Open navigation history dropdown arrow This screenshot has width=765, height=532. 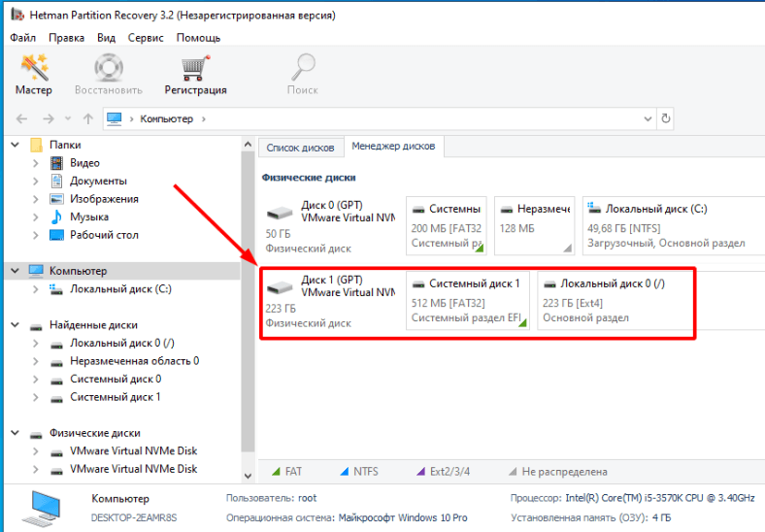pos(68,118)
